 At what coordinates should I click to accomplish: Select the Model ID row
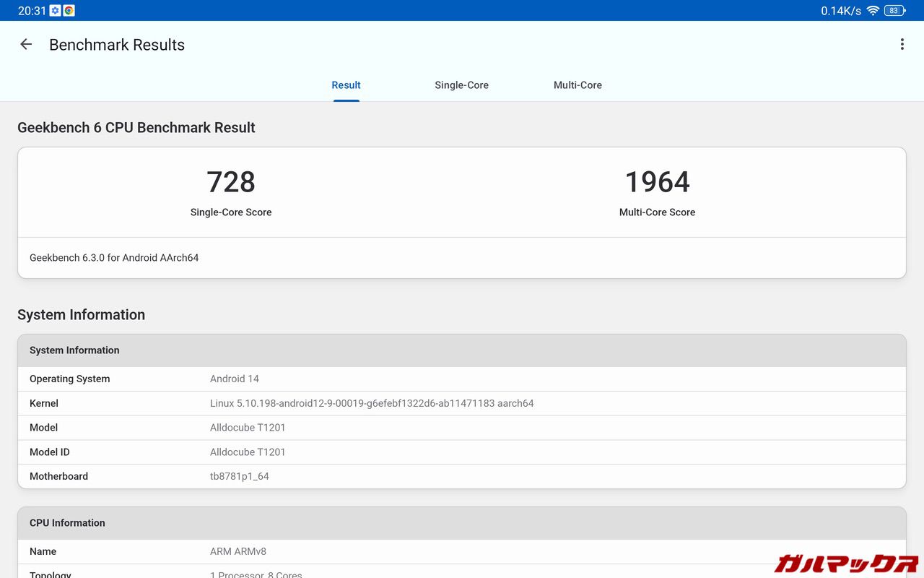pyautogui.click(x=462, y=452)
